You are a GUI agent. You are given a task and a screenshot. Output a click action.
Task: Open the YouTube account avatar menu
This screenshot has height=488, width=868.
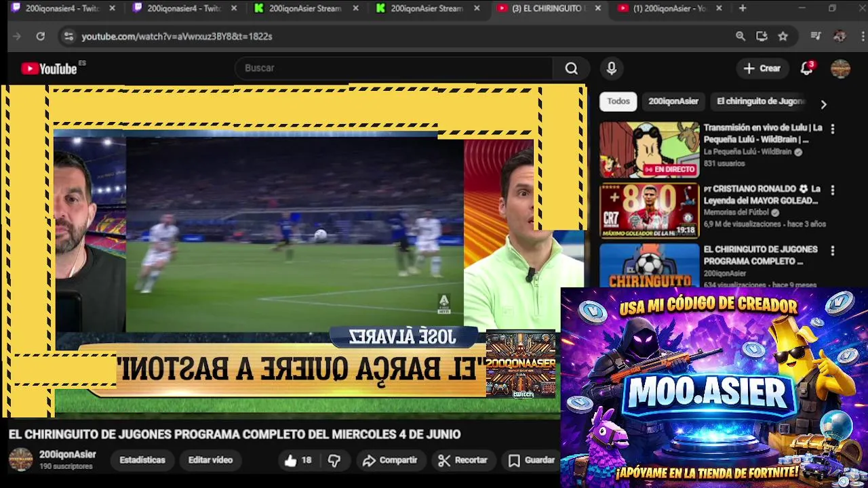840,68
